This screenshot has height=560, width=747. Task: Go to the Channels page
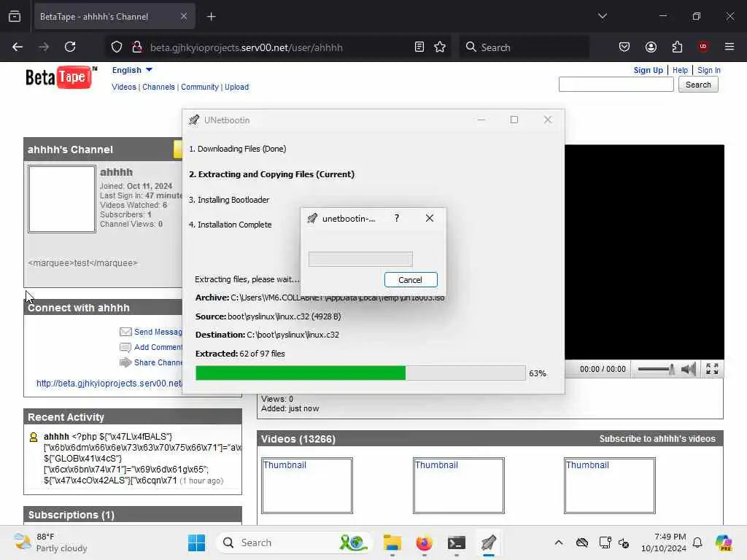(158, 87)
